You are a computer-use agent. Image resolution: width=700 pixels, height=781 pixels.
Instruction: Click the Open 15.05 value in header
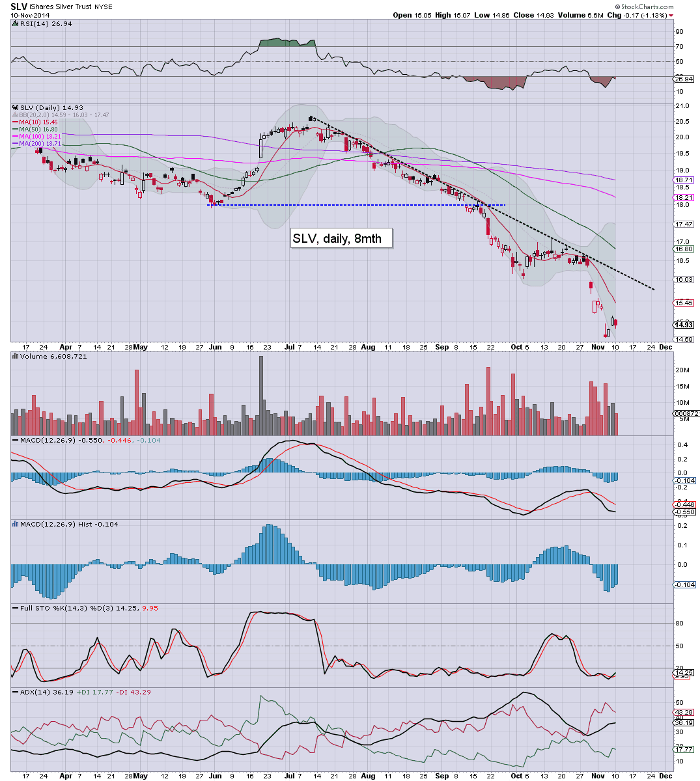(x=412, y=15)
